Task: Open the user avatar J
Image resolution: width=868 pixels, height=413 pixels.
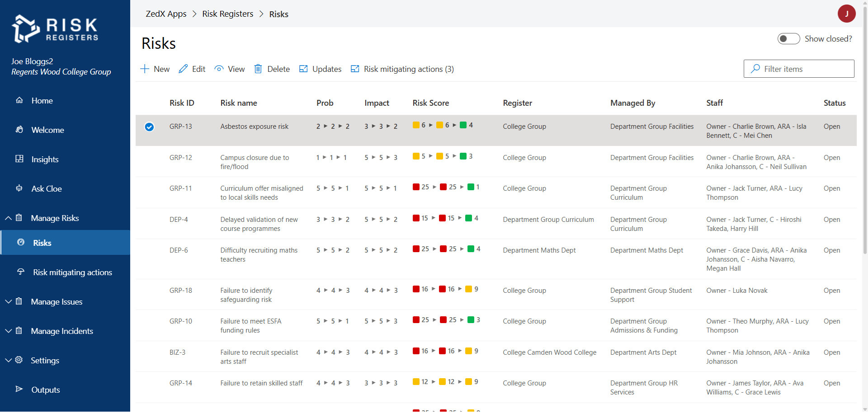Action: [x=846, y=14]
